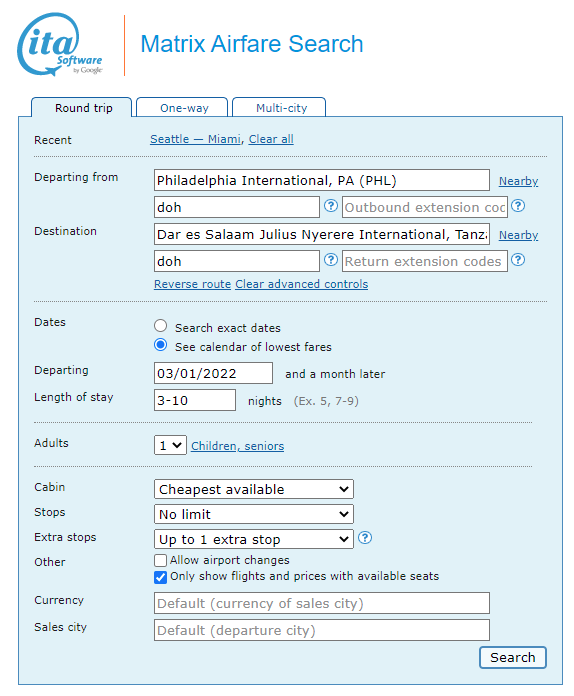Click Nearby link beside Departing from
This screenshot has height=696, width=574.
[519, 181]
